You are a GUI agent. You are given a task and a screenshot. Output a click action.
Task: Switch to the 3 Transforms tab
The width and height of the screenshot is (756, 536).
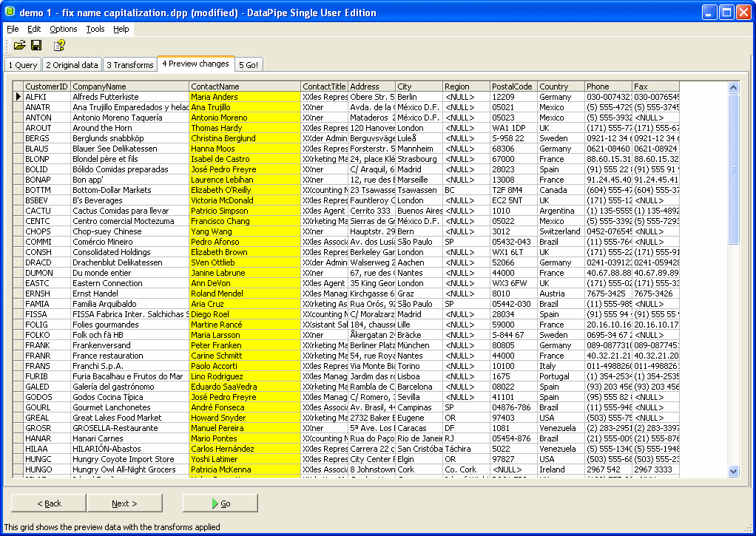point(129,65)
